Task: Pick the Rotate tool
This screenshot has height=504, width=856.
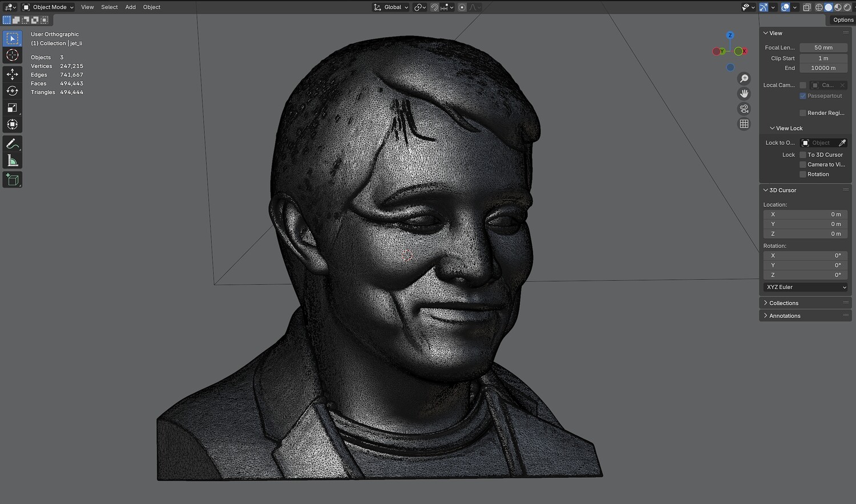Action: pos(13,91)
